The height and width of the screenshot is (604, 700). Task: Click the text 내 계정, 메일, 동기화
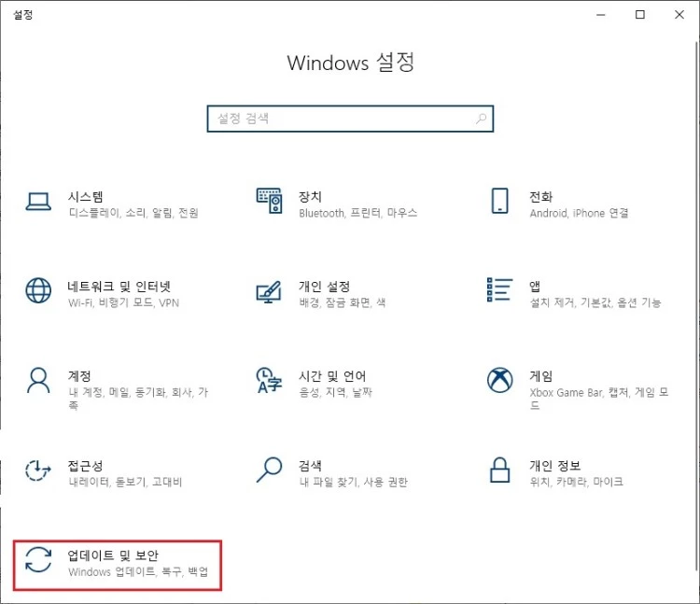118,392
